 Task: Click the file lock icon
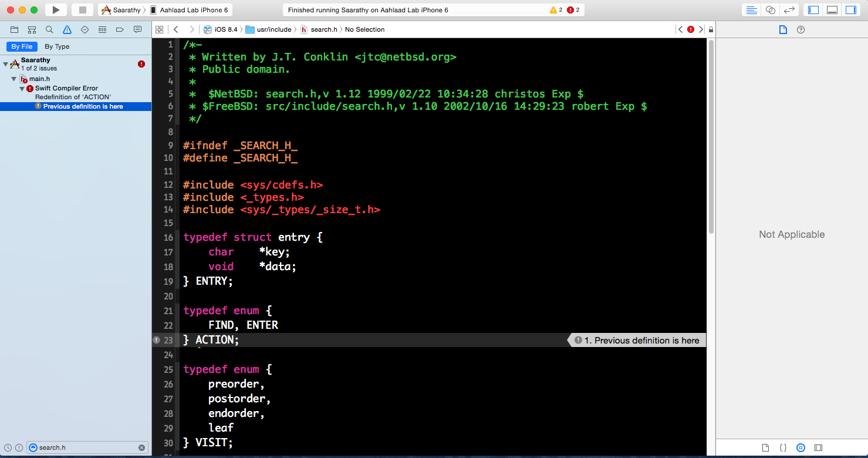point(711,29)
